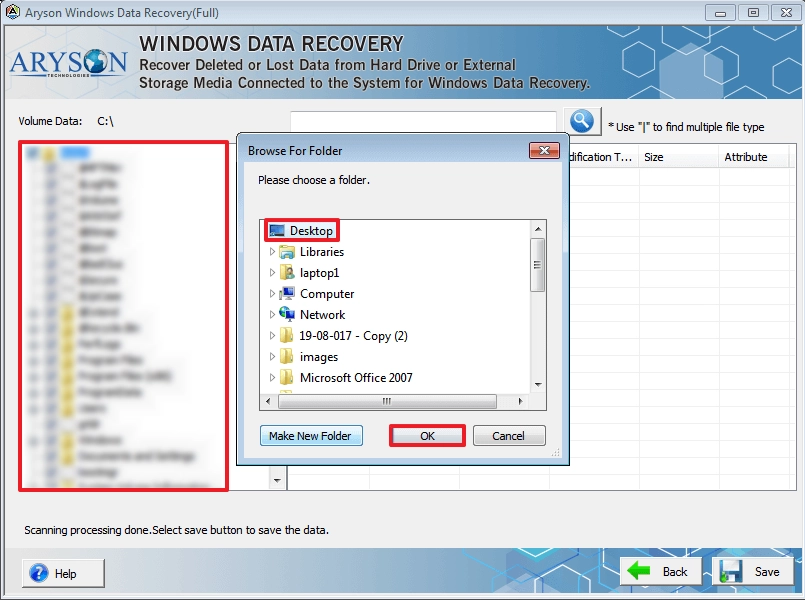Select the Desktop icon in folder tree
The width and height of the screenshot is (805, 602).
(277, 230)
